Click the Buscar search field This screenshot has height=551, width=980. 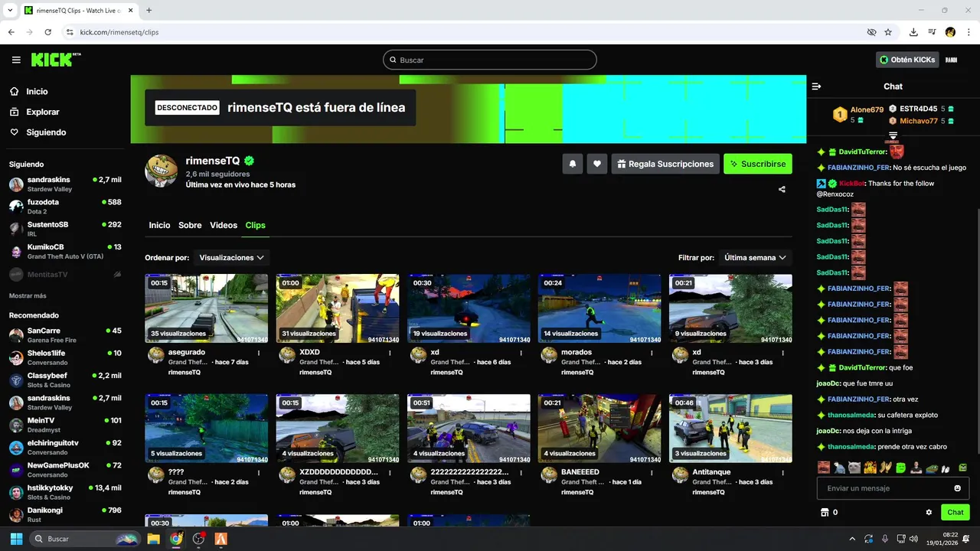point(490,60)
